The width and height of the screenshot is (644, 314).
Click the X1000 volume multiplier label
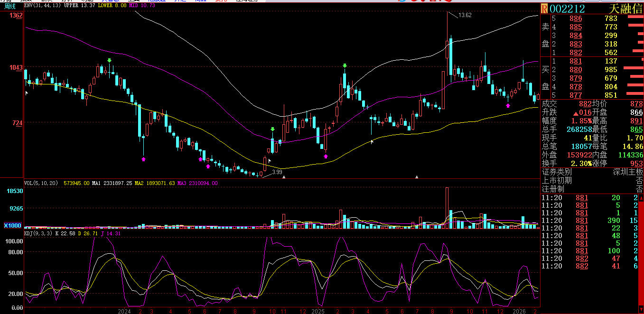12,225
